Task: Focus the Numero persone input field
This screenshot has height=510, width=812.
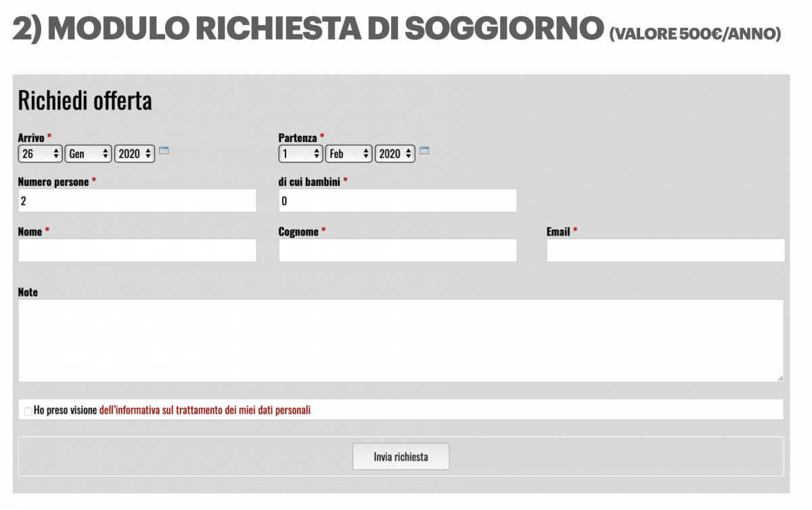Action: click(137, 201)
